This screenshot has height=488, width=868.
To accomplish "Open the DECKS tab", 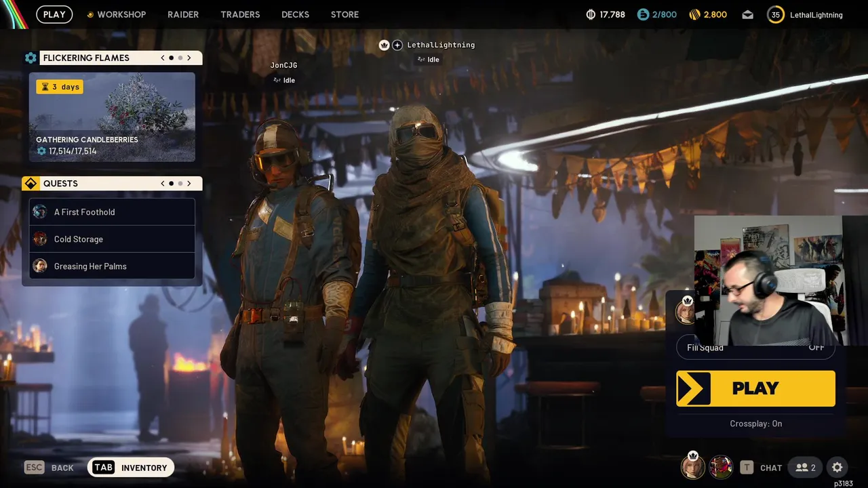I will click(x=295, y=14).
